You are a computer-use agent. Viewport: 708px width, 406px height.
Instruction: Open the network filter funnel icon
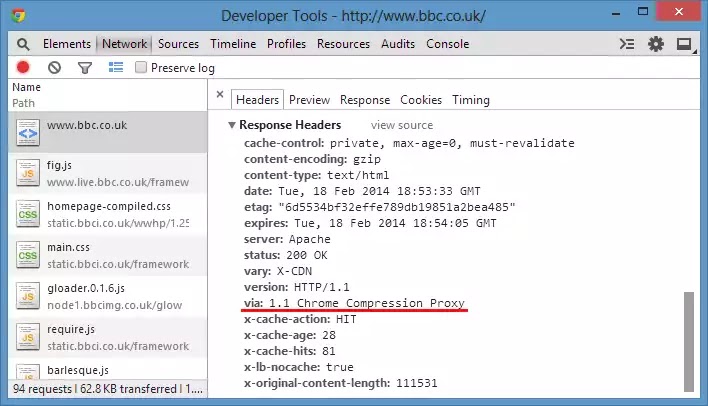coord(85,68)
